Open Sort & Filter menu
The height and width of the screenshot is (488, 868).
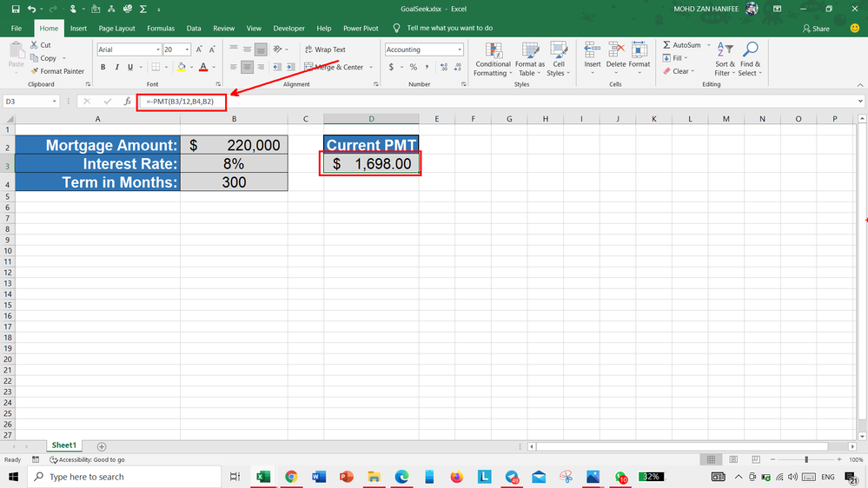pyautogui.click(x=725, y=59)
